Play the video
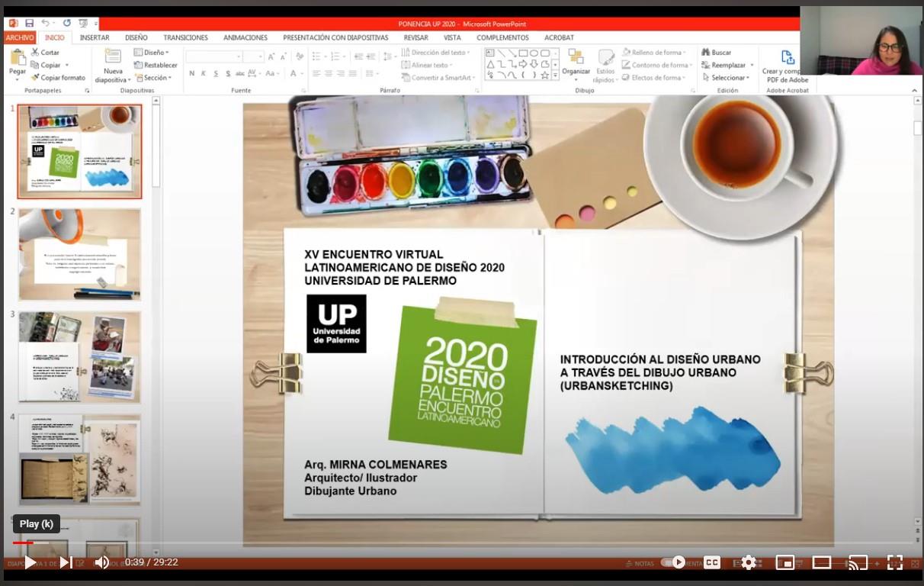This screenshot has width=924, height=586. (30, 562)
